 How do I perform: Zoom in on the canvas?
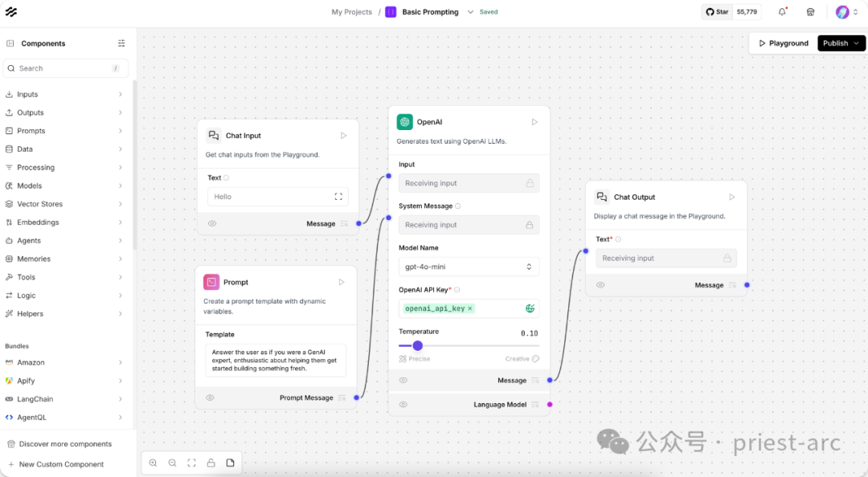(154, 463)
